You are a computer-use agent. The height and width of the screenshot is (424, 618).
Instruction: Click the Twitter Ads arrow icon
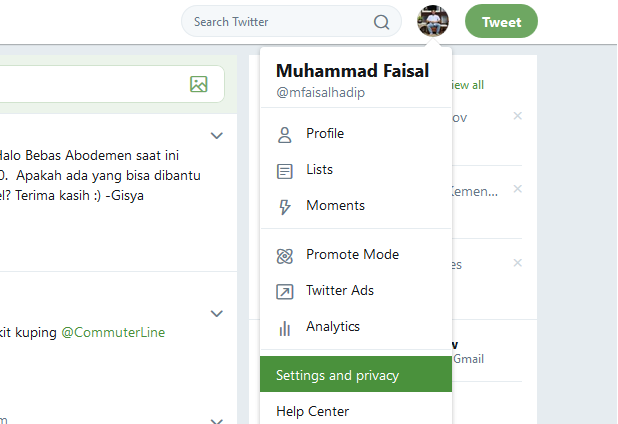(285, 291)
